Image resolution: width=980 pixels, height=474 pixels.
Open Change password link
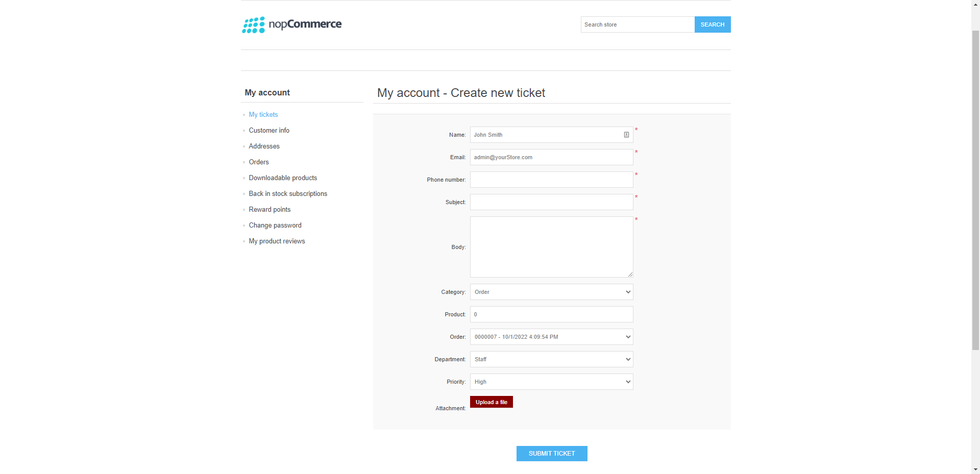[275, 226]
